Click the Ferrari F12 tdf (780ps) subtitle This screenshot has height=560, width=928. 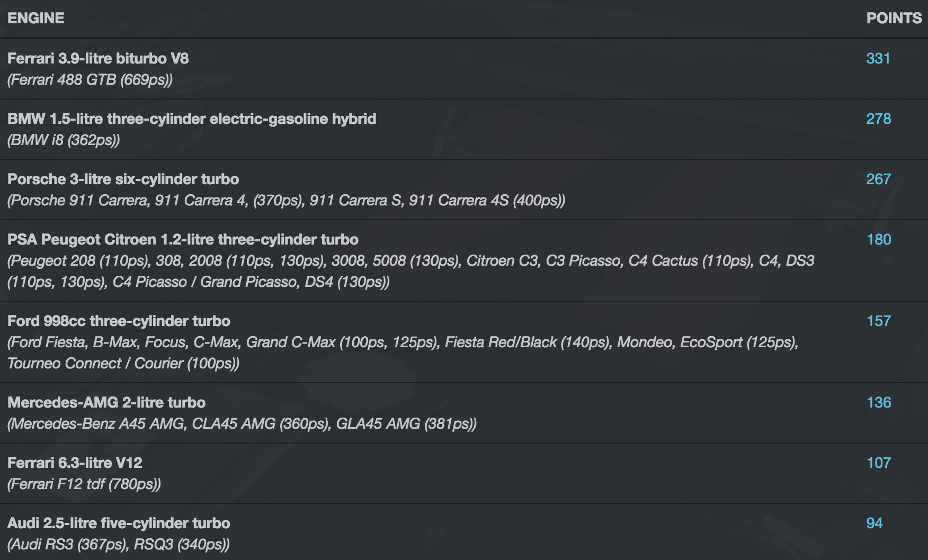[84, 484]
